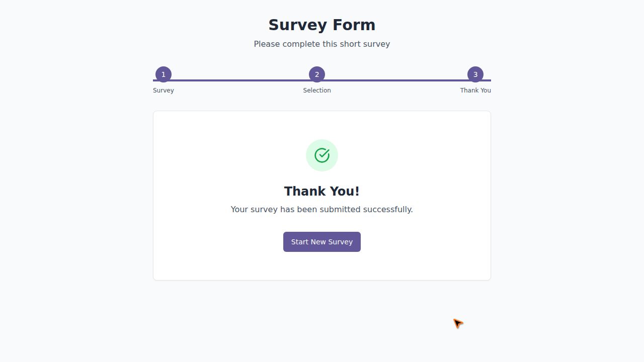Viewport: 644px width, 362px height.
Task: Click the bold "Thank You!" heading in the card
Action: pyautogui.click(x=322, y=192)
